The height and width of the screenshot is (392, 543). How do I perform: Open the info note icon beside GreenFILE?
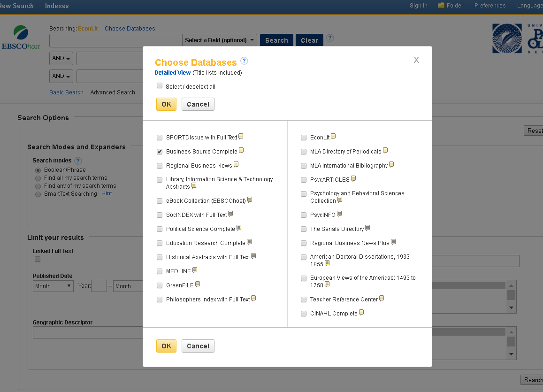(x=198, y=284)
